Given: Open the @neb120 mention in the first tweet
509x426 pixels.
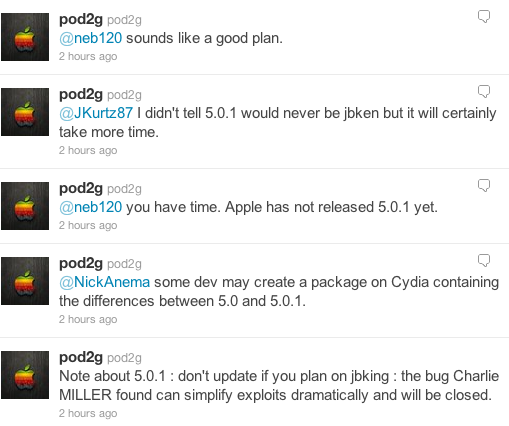Looking at the screenshot, I should pos(91,38).
